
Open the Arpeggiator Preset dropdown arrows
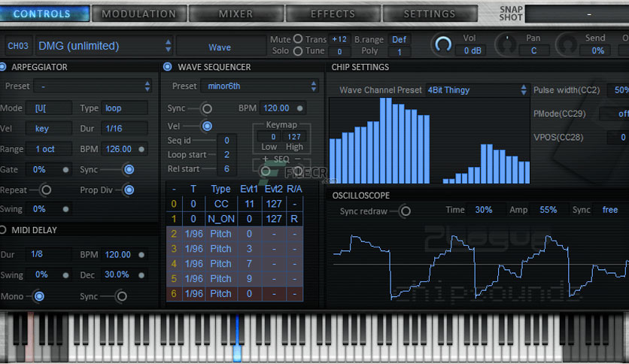pos(147,86)
